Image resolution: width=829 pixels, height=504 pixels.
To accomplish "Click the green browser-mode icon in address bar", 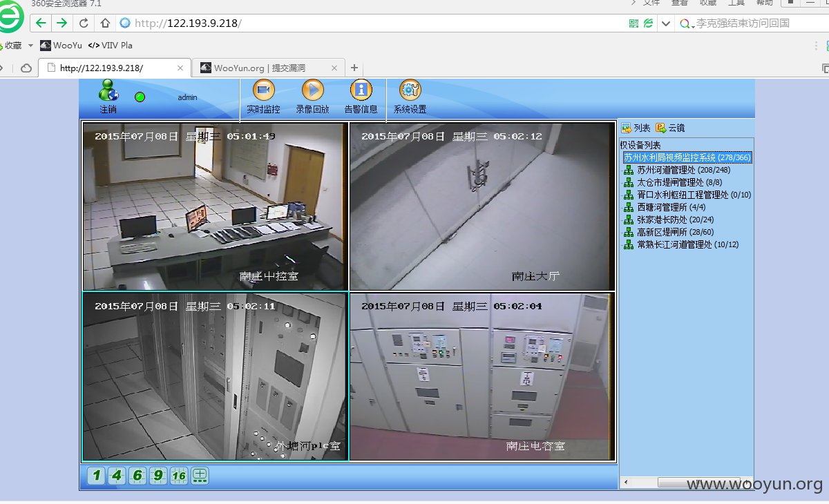I will (x=649, y=23).
